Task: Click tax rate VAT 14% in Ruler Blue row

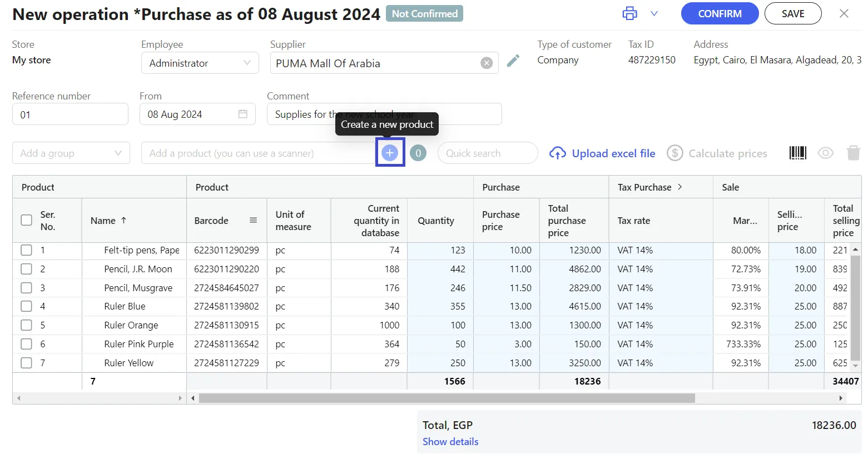Action: pos(661,306)
